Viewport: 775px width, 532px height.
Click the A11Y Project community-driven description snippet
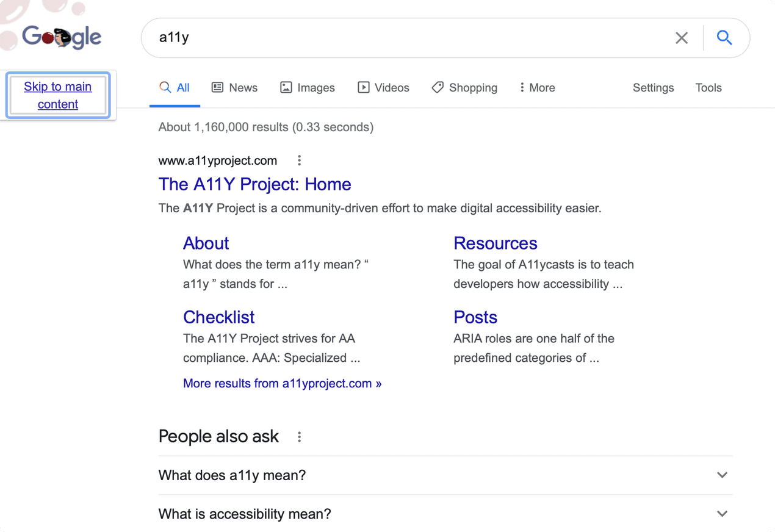[380, 208]
